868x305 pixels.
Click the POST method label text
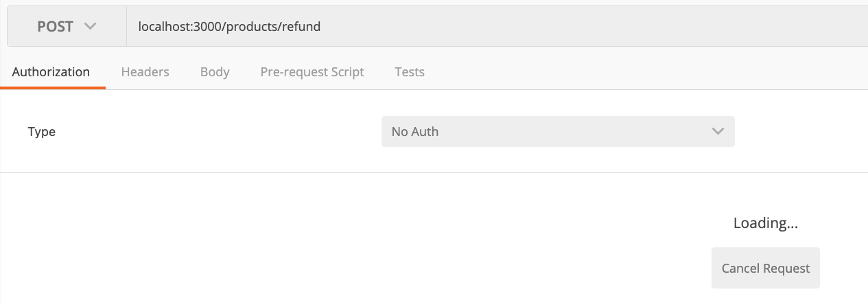click(x=55, y=27)
